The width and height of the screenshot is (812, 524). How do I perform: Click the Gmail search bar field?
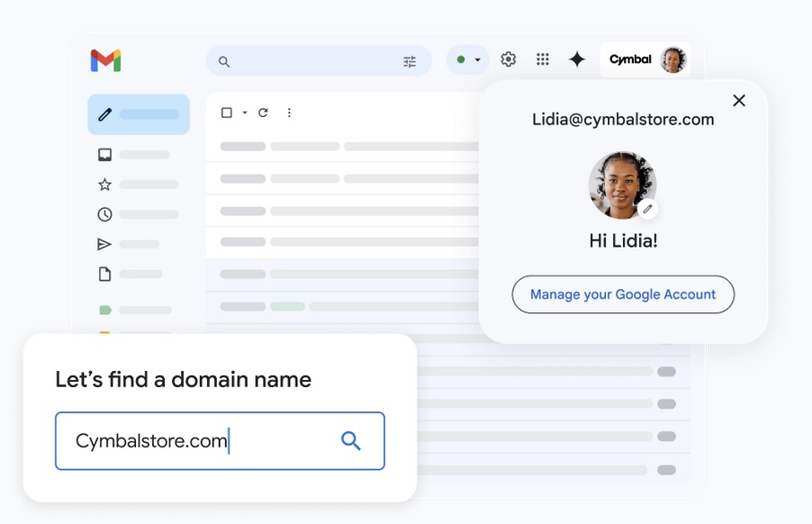(x=319, y=61)
